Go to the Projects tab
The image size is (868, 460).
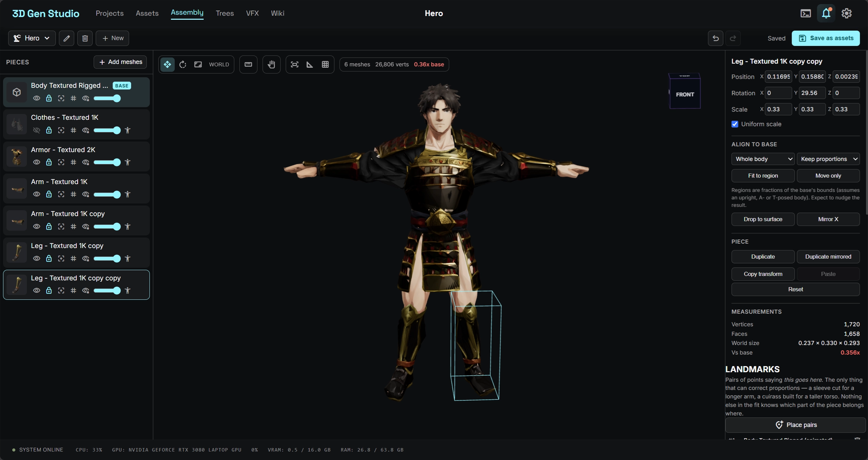110,13
